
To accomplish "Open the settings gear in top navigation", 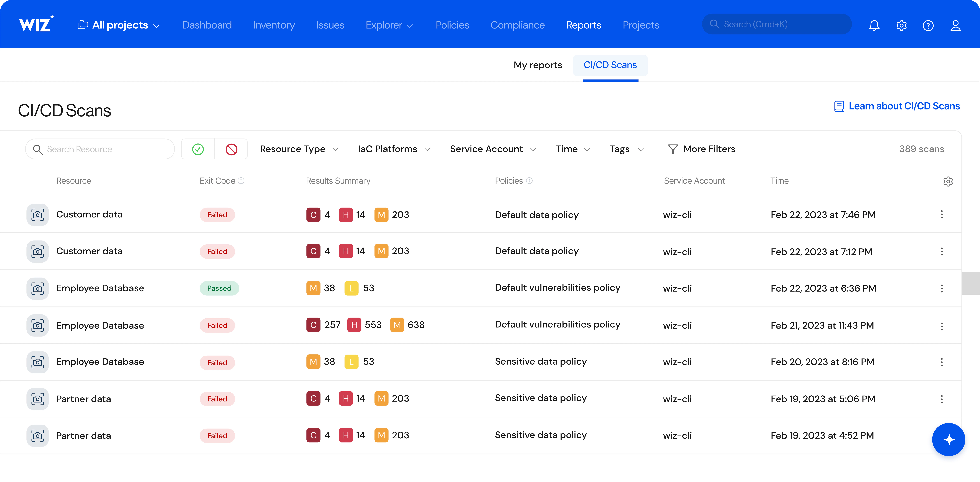I will tap(901, 25).
